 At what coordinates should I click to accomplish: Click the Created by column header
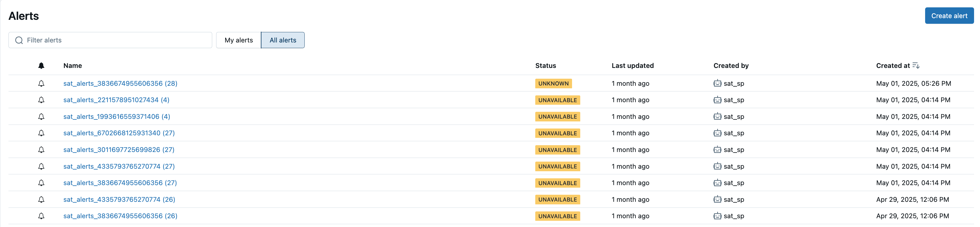(x=731, y=65)
